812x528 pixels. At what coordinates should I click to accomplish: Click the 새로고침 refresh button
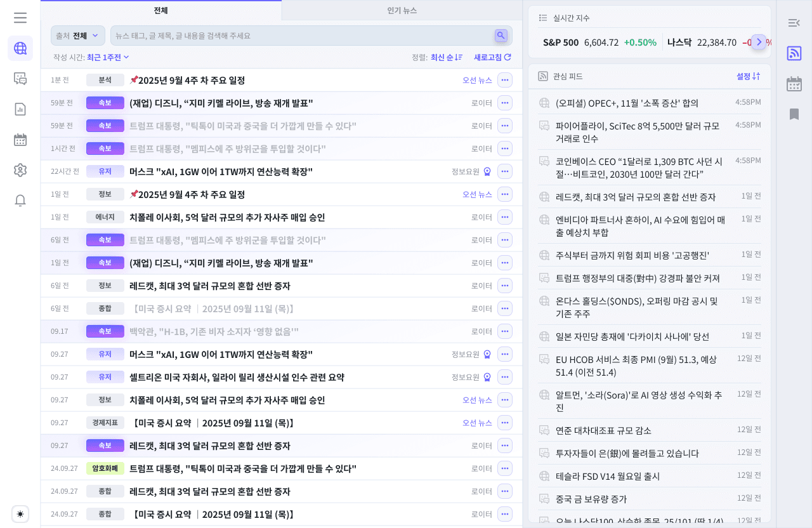[492, 57]
